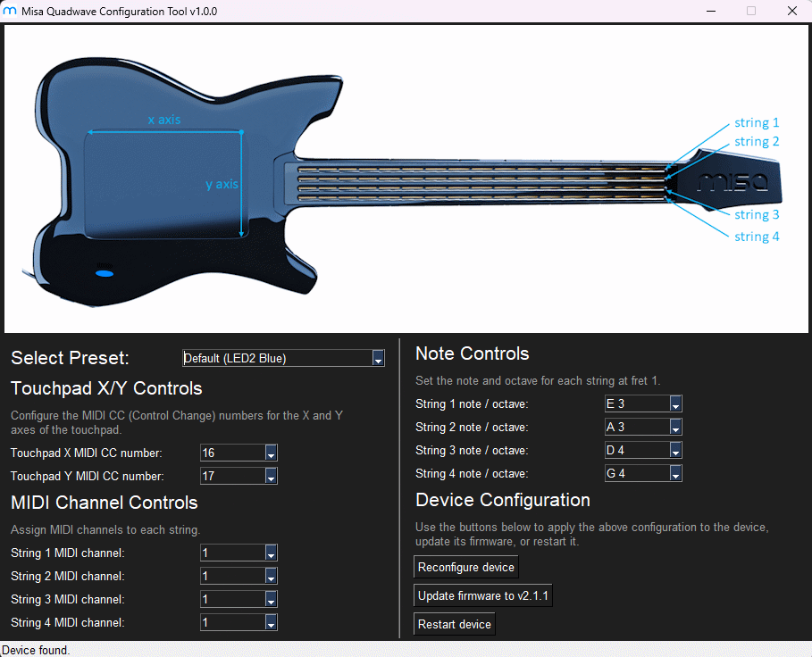Minimize the Quadwave Configuration Tool window
The height and width of the screenshot is (657, 812).
point(710,12)
